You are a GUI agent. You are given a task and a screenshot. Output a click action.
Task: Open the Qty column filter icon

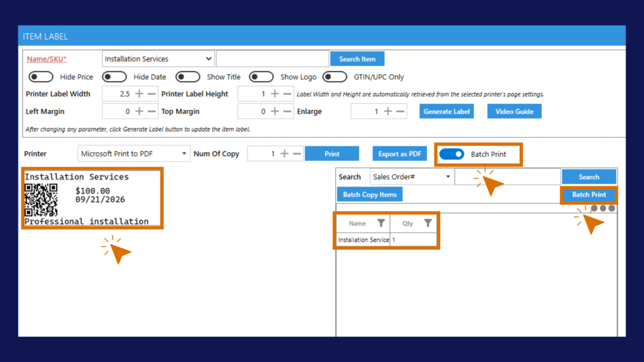point(428,223)
